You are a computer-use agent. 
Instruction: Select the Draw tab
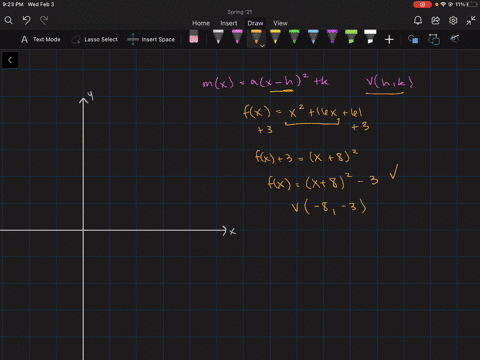[255, 23]
